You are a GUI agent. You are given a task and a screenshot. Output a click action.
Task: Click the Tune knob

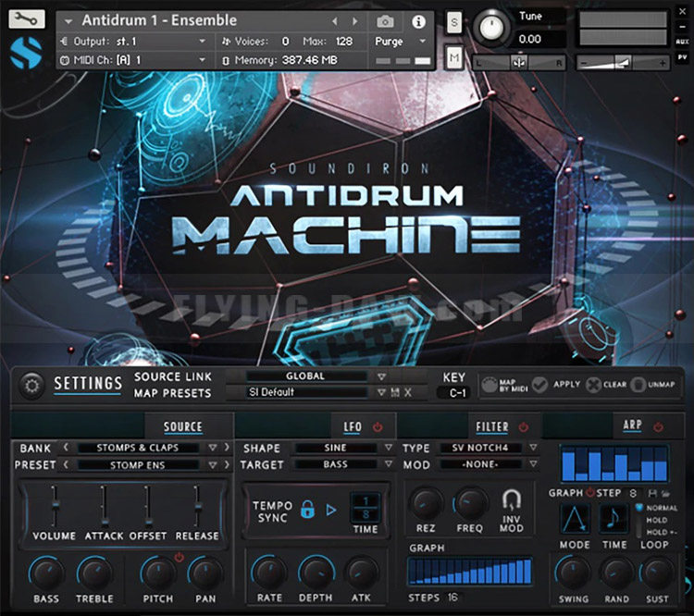491,28
